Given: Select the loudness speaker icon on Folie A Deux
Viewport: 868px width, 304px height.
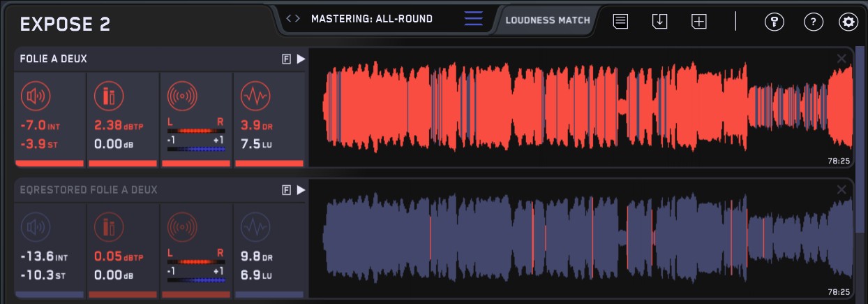Looking at the screenshot, I should (x=35, y=96).
